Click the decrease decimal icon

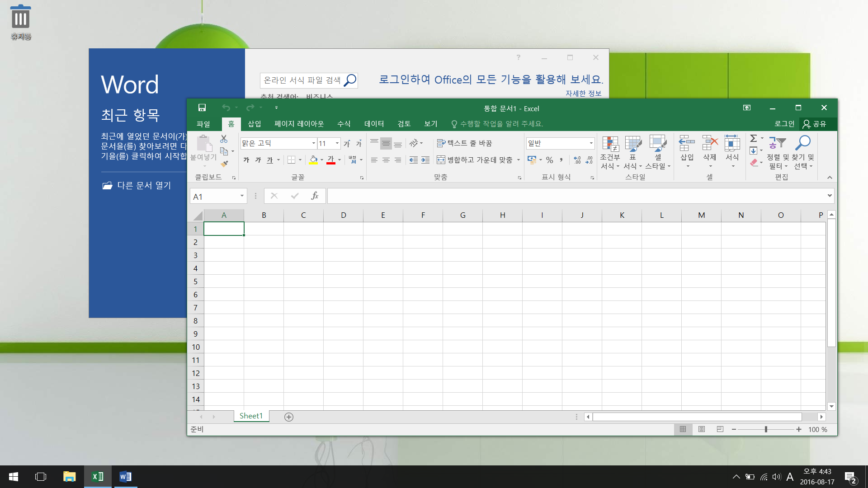click(589, 160)
